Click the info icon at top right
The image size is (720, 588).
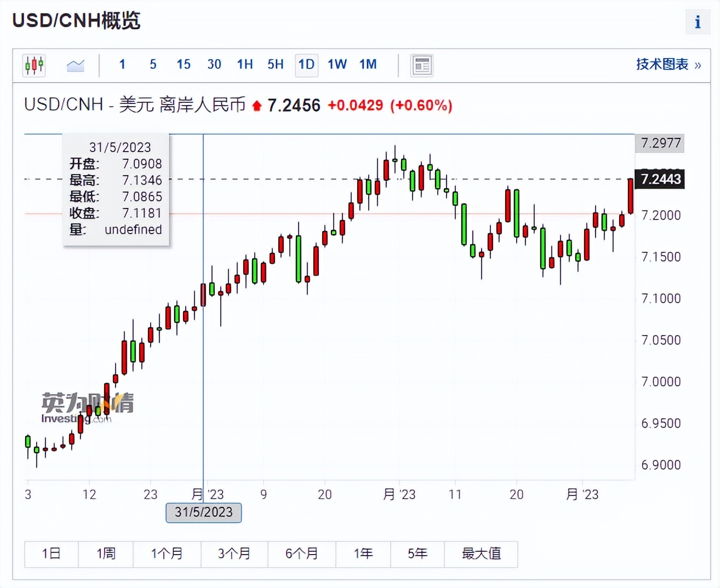tap(697, 22)
